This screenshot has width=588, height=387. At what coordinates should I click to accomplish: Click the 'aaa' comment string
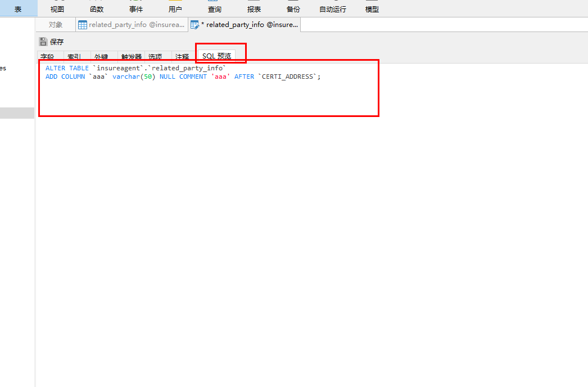(x=220, y=76)
